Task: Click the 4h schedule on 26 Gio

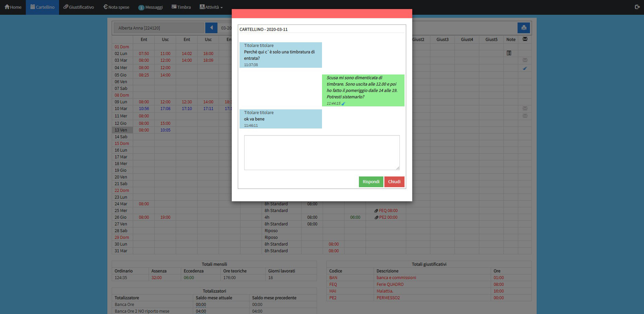Action: (267, 217)
